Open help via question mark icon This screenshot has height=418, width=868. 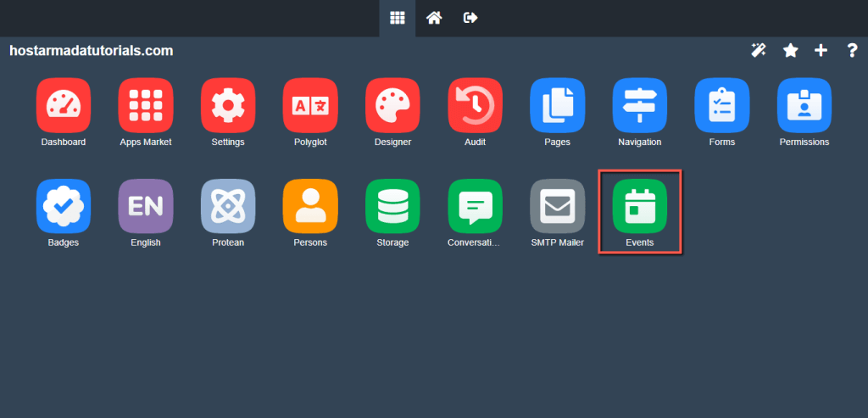[853, 51]
